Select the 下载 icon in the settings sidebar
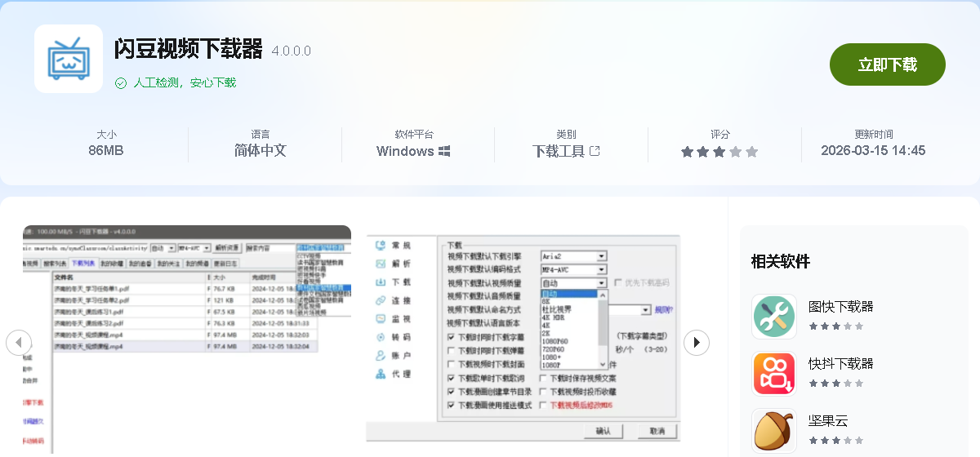980x457 pixels. [381, 282]
